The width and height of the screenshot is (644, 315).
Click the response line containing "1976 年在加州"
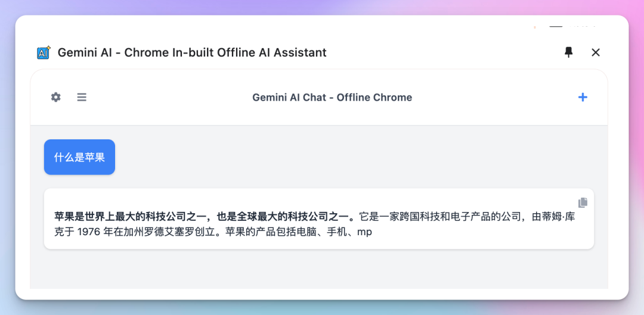coord(213,232)
